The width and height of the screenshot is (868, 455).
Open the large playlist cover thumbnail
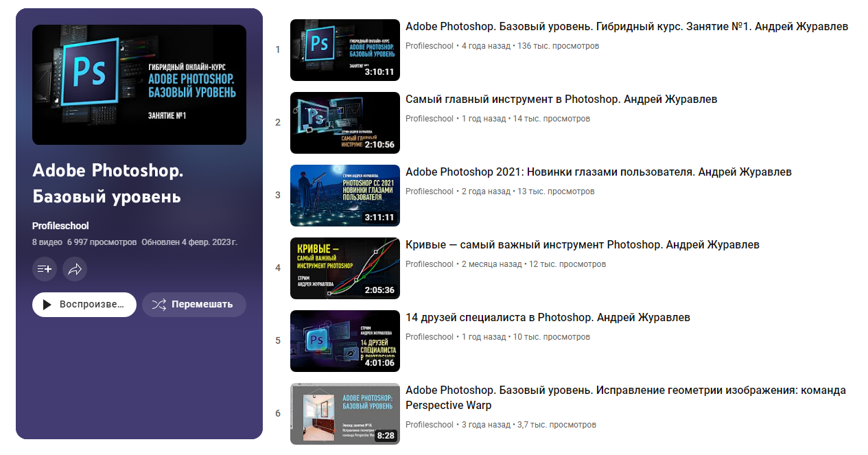click(139, 85)
